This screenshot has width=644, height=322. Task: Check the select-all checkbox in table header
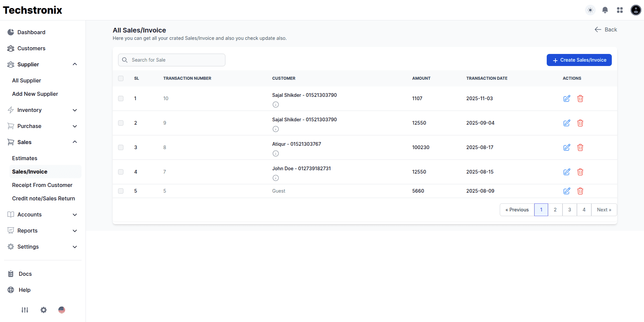121,78
